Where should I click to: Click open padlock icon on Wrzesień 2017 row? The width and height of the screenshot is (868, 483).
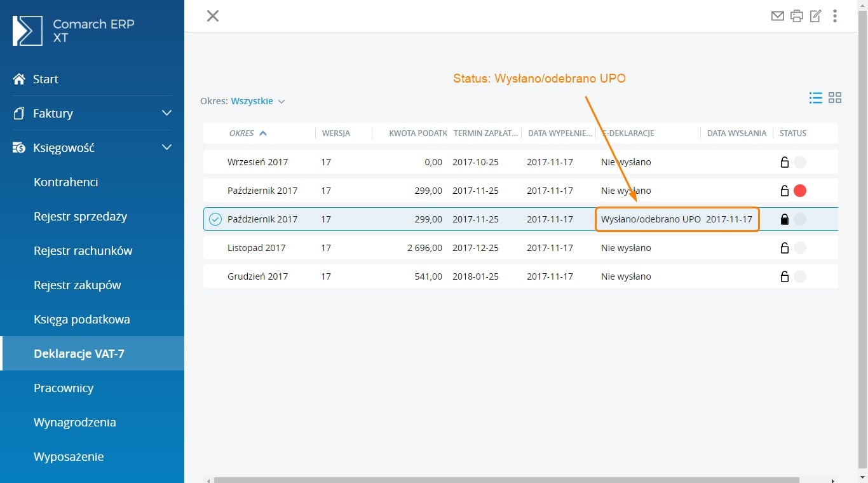(785, 162)
